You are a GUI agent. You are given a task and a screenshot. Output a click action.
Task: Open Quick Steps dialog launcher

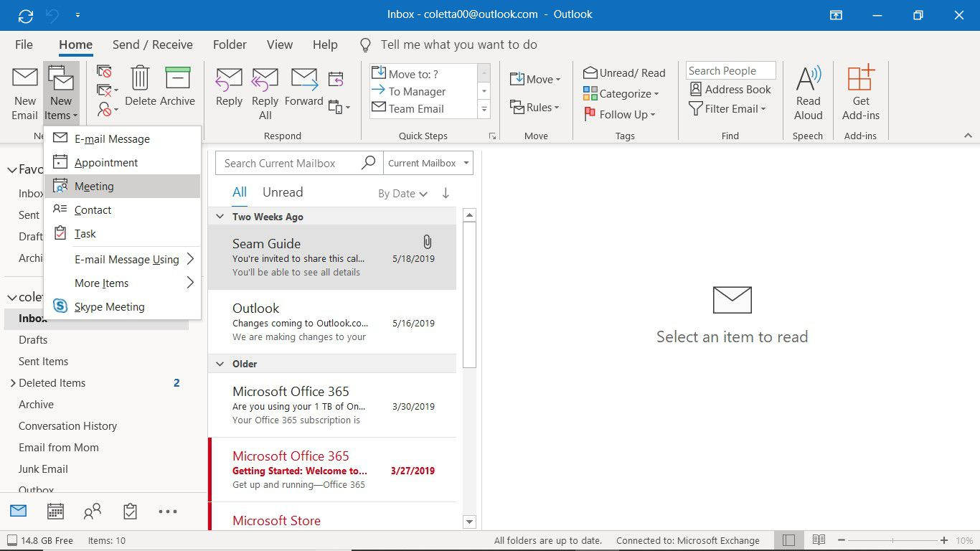pyautogui.click(x=492, y=136)
